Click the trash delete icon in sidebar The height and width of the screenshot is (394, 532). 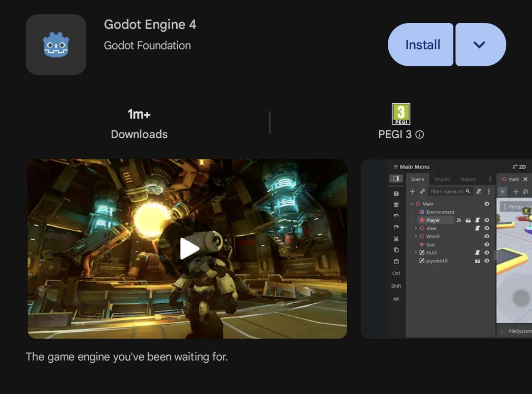[x=396, y=205]
